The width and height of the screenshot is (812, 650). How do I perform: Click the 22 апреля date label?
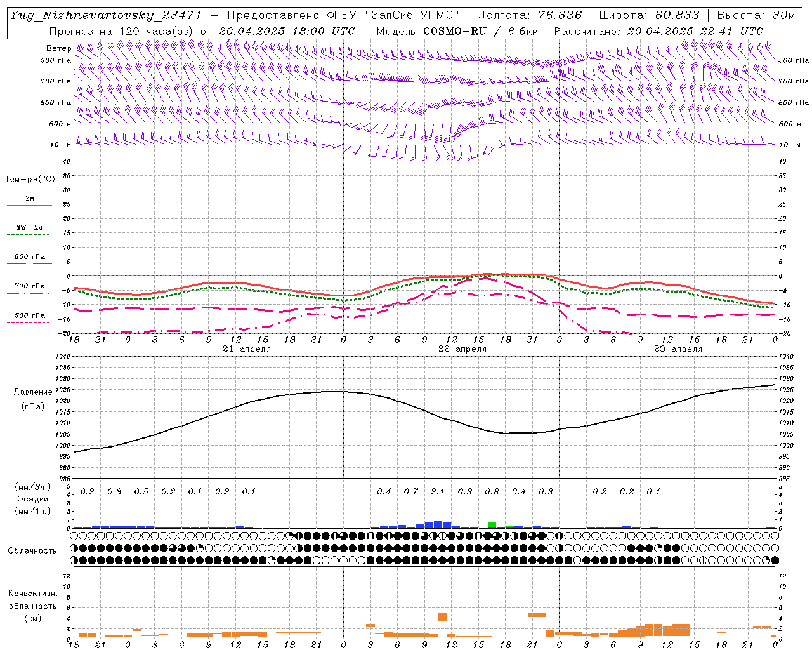pyautogui.click(x=462, y=349)
